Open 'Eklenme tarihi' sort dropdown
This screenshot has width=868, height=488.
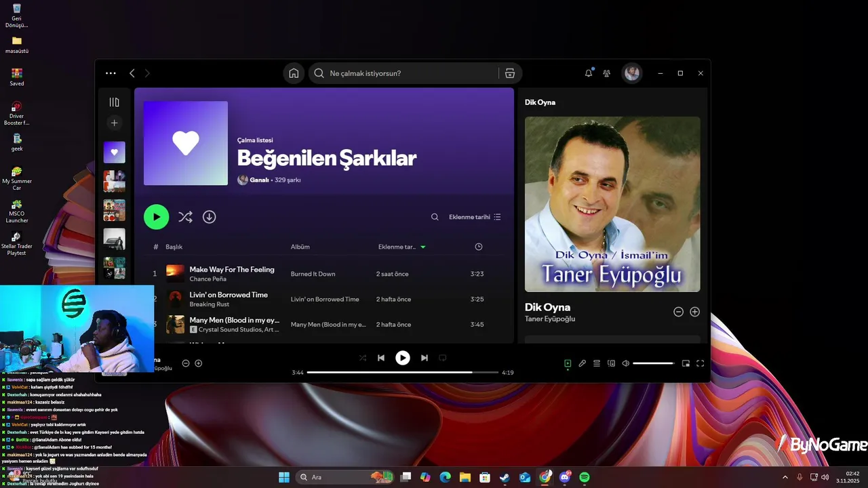point(475,217)
